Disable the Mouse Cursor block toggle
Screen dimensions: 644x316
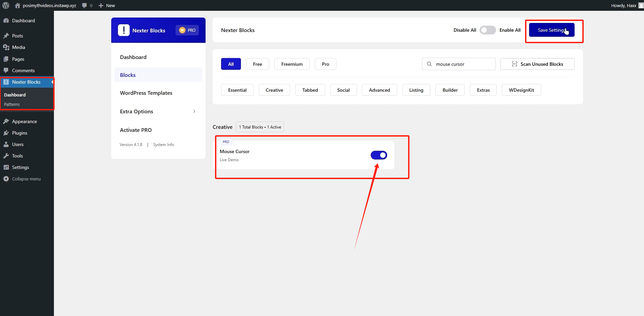click(x=379, y=155)
